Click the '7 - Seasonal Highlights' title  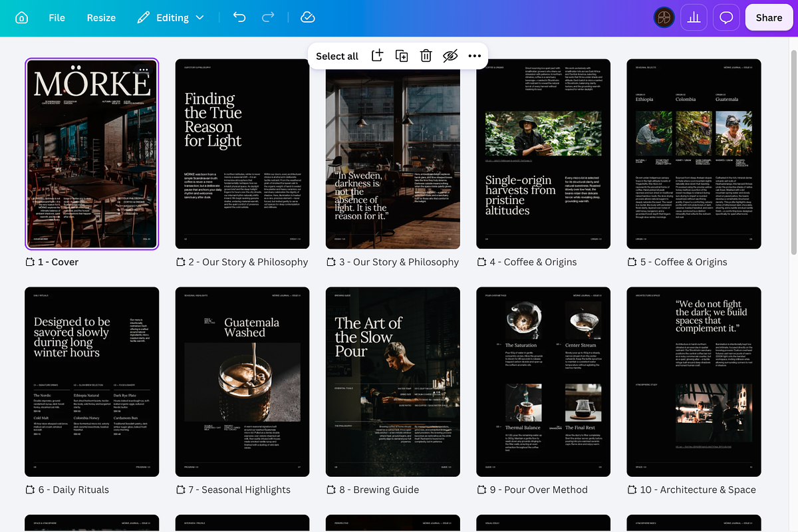[x=239, y=490]
